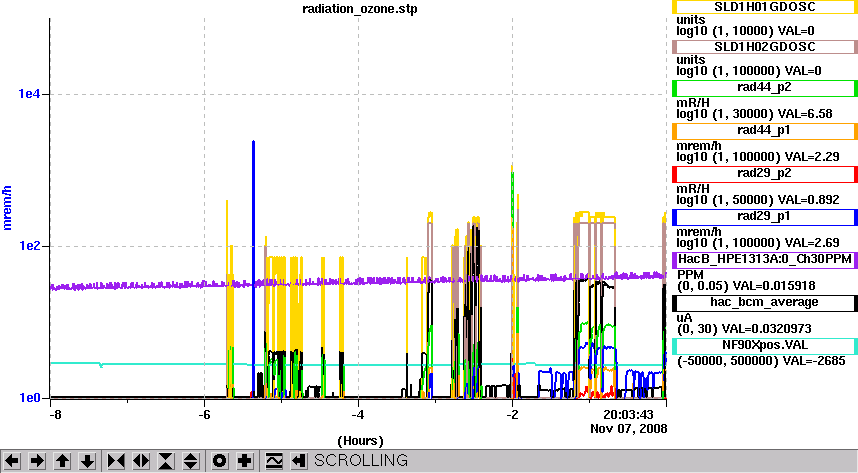Select the SLD1H02GDOSC curve legend

click(764, 47)
